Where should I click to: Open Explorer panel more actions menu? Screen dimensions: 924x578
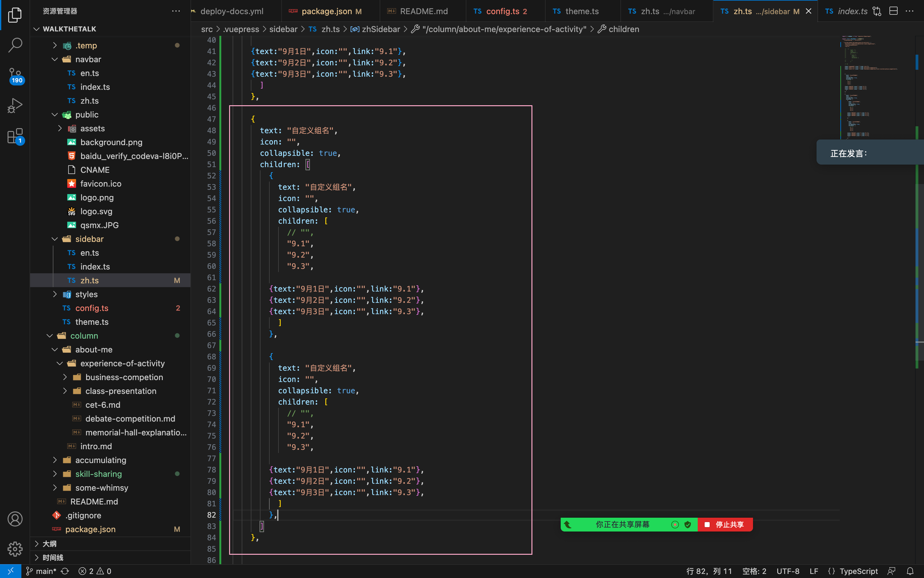(x=176, y=11)
